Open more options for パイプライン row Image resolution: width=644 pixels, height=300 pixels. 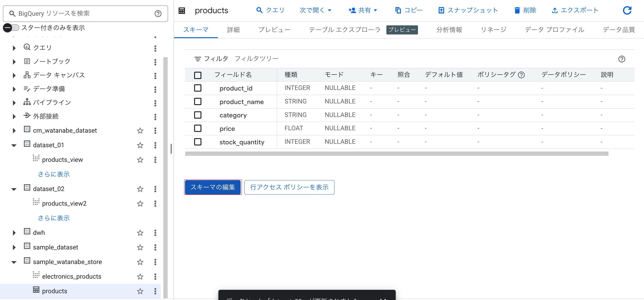pos(155,103)
